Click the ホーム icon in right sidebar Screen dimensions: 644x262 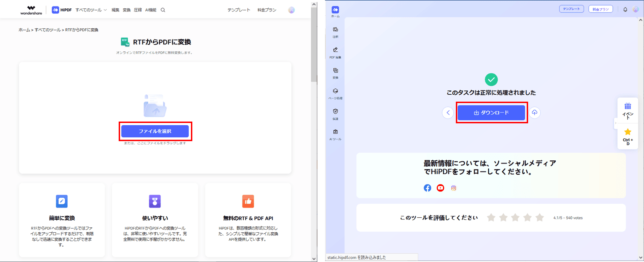335,10
